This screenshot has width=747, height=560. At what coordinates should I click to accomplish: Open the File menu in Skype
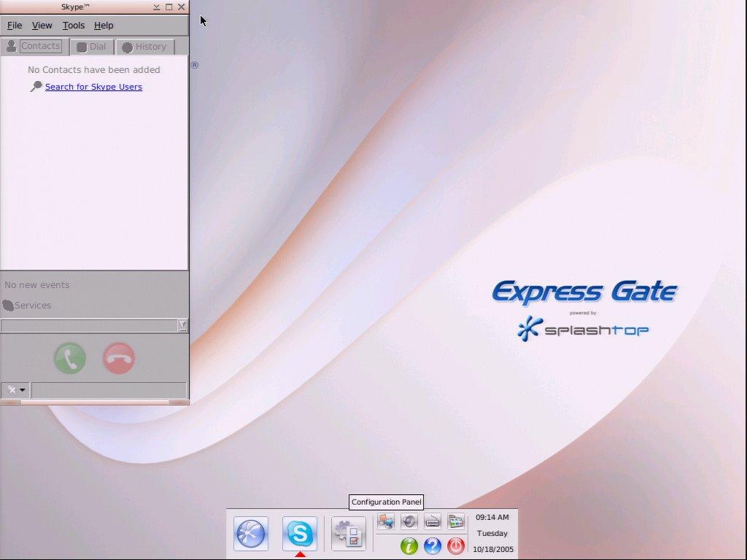[14, 25]
